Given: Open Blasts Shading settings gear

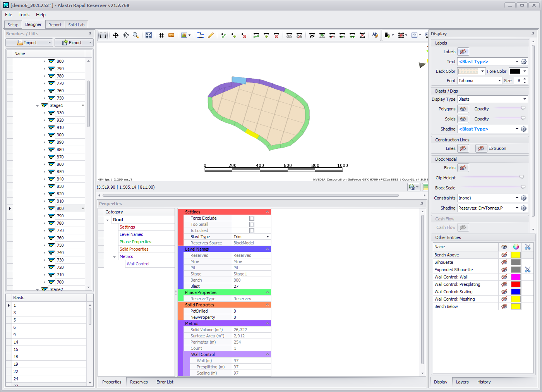Looking at the screenshot, I should (x=524, y=129).
